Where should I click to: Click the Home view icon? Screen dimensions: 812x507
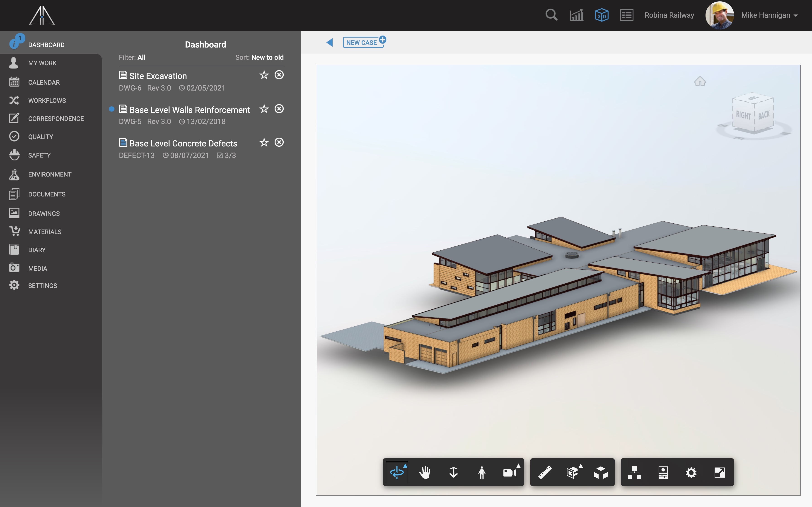tap(700, 81)
